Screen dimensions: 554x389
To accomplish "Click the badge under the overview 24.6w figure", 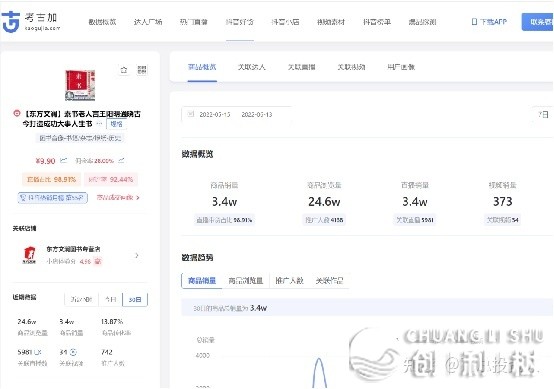I will pyautogui.click(x=324, y=220).
